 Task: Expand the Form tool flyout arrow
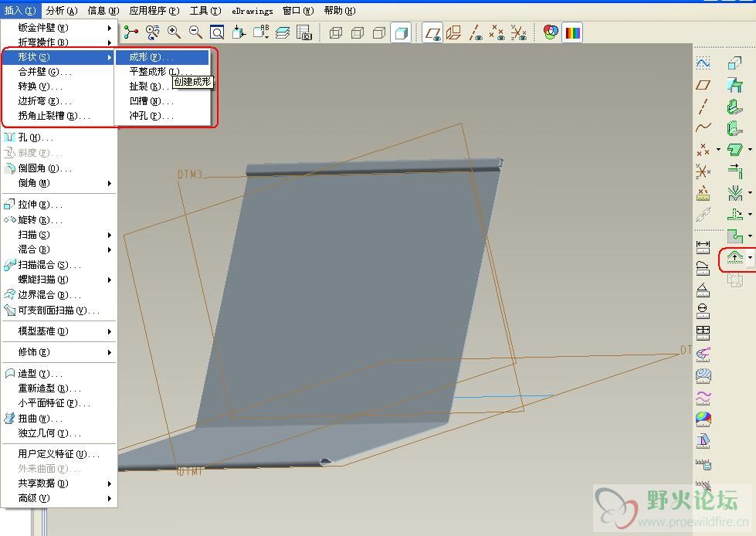click(751, 257)
